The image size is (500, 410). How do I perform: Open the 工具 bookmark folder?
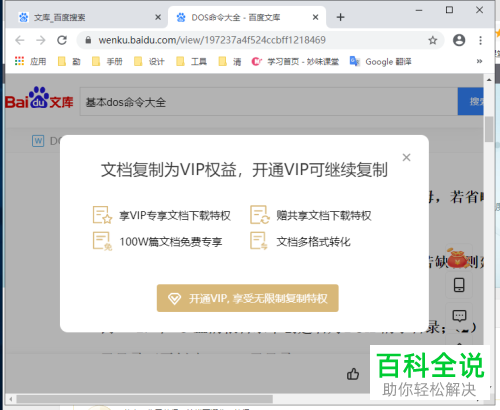pos(192,61)
